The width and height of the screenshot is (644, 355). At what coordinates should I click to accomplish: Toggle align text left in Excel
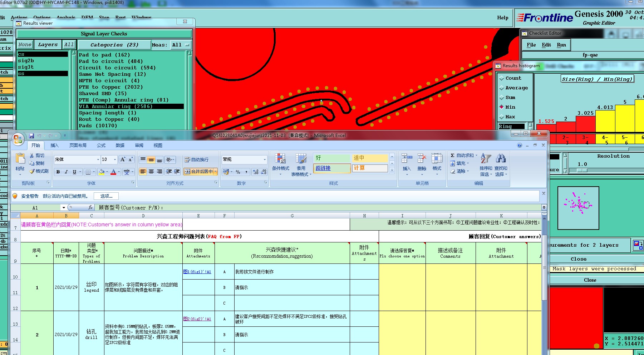[143, 172]
